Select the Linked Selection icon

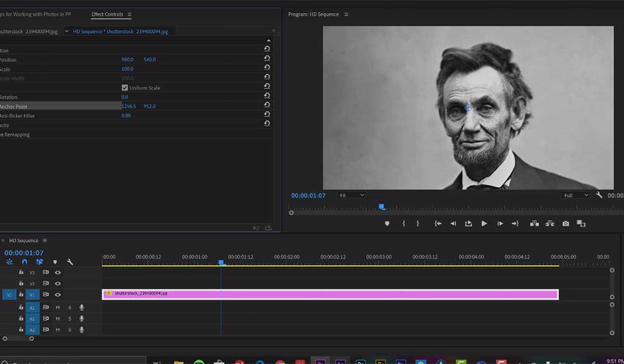click(x=40, y=262)
